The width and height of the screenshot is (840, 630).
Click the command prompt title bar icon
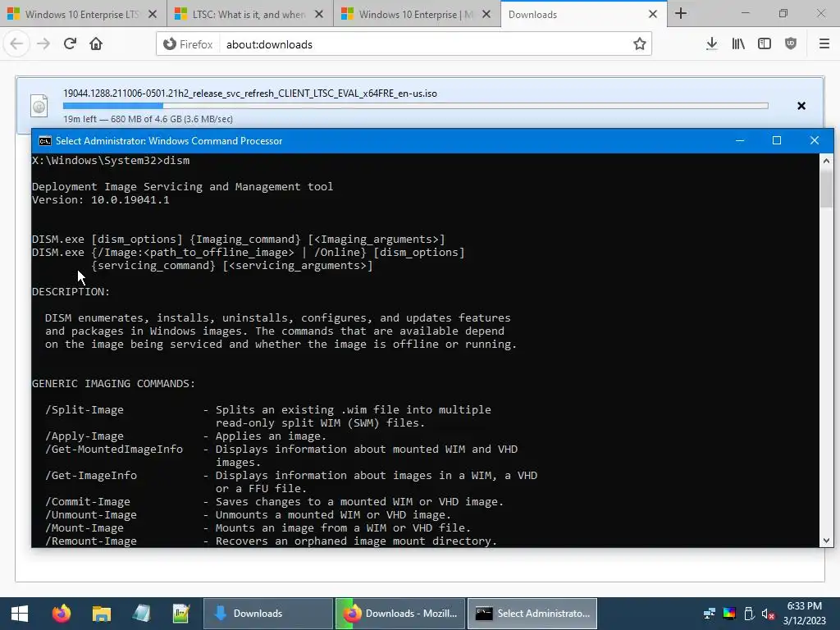click(45, 141)
